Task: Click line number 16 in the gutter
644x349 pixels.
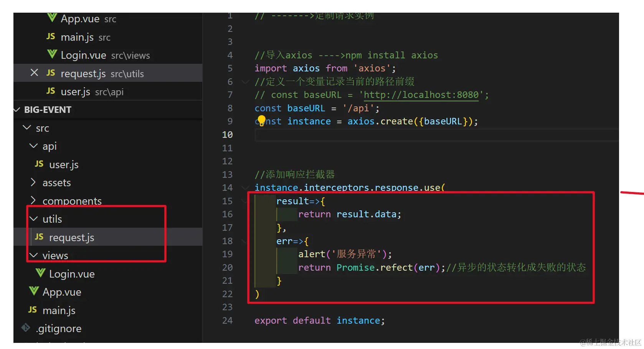Action: [227, 214]
